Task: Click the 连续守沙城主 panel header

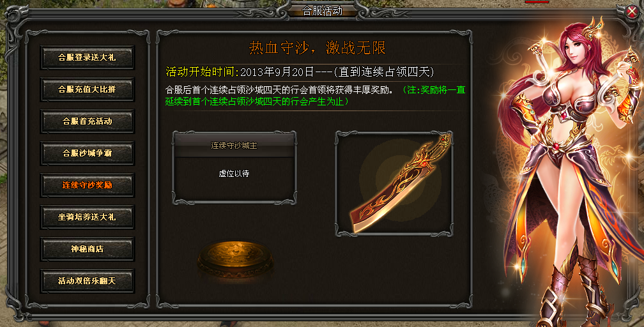Action: (234, 146)
